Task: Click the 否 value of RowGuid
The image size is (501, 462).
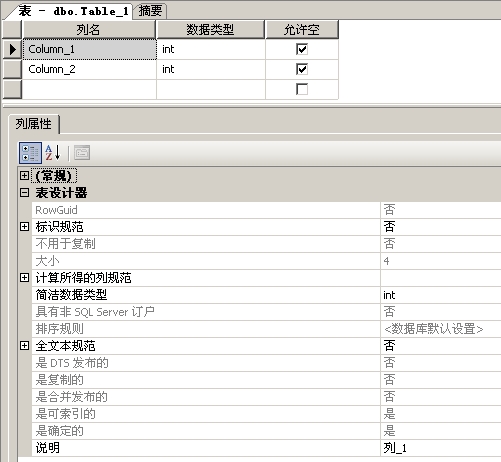Action: click(389, 210)
